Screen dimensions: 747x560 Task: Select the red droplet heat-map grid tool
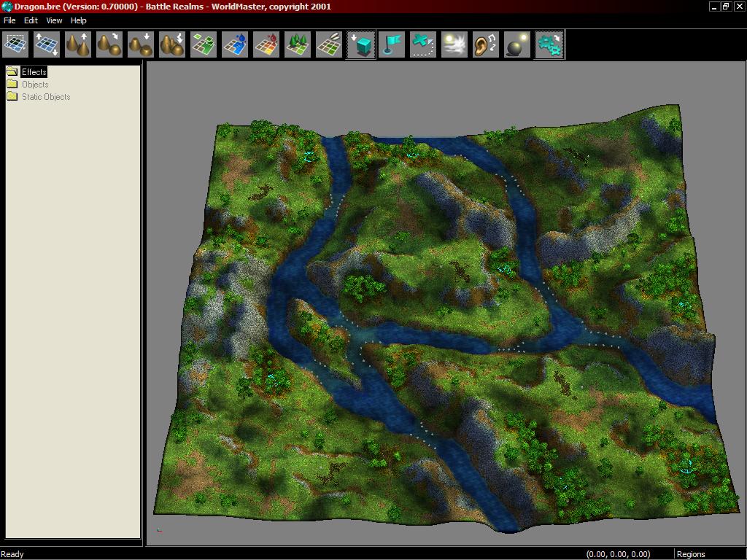coord(266,44)
